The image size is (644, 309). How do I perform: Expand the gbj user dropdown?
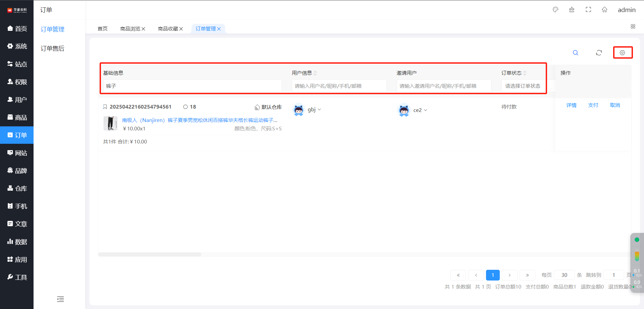[319, 110]
